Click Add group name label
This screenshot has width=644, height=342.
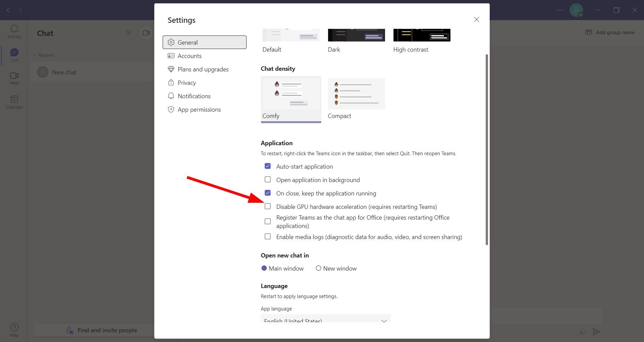pos(615,33)
